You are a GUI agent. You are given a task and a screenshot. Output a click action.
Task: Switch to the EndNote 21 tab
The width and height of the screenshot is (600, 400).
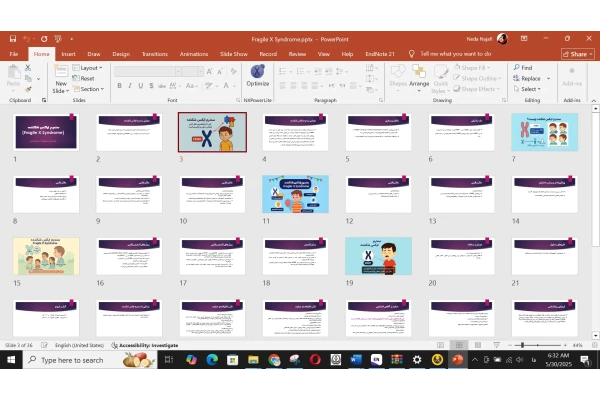[x=380, y=54]
